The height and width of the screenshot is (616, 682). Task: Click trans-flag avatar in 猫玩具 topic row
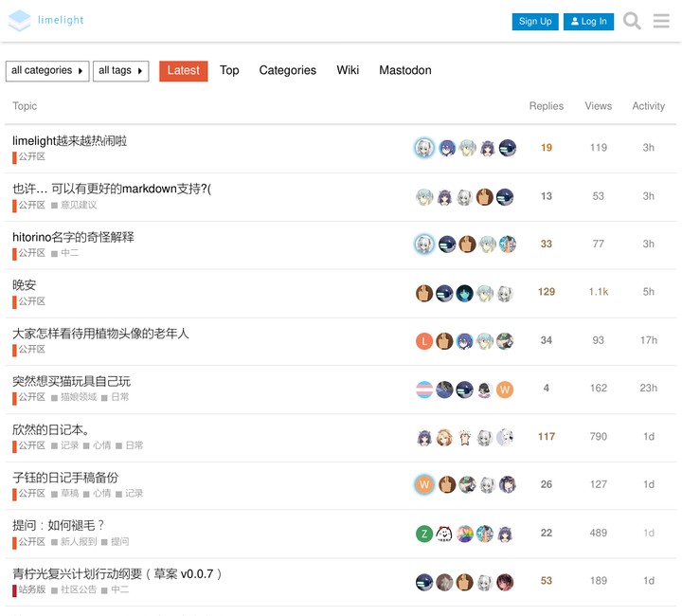pos(424,390)
